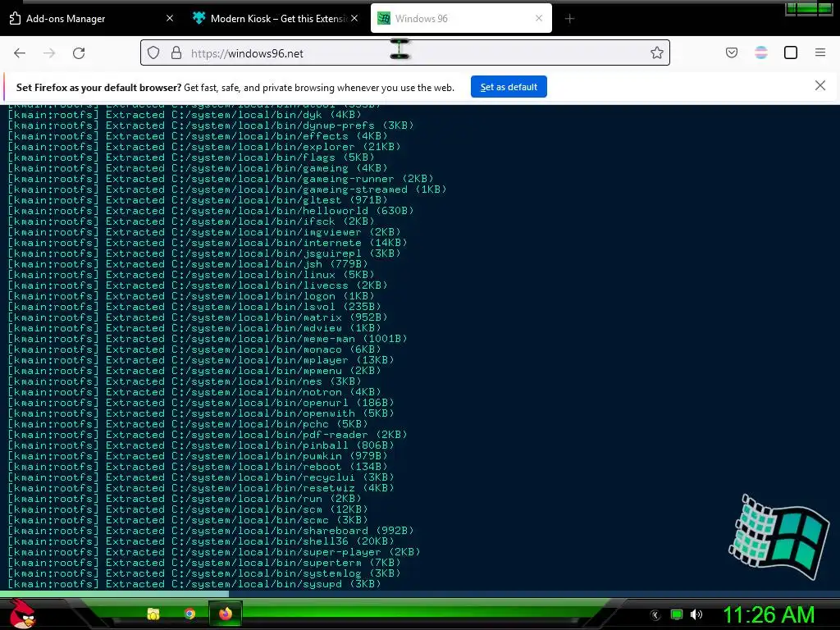Open tracking protection shield icon

click(x=153, y=53)
